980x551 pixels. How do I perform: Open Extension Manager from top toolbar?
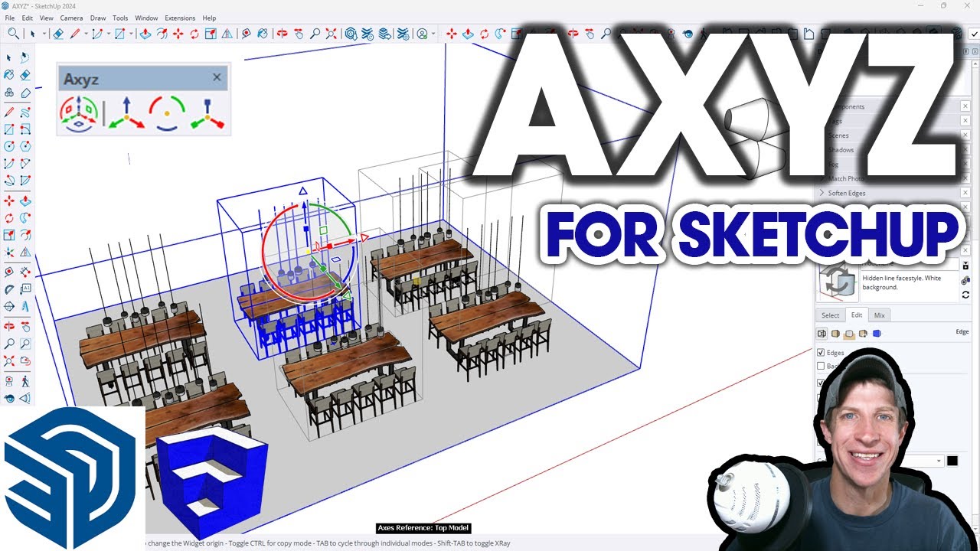(402, 33)
